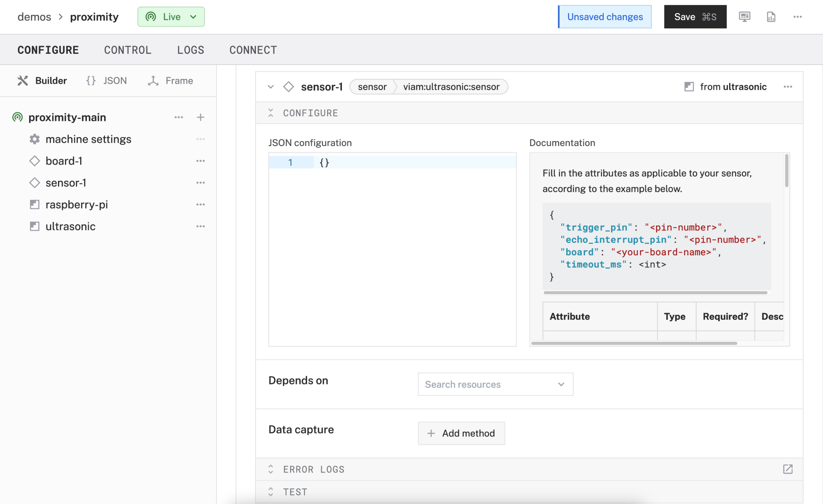The image size is (823, 504).
Task: Click the JSON braces icon
Action: point(91,81)
